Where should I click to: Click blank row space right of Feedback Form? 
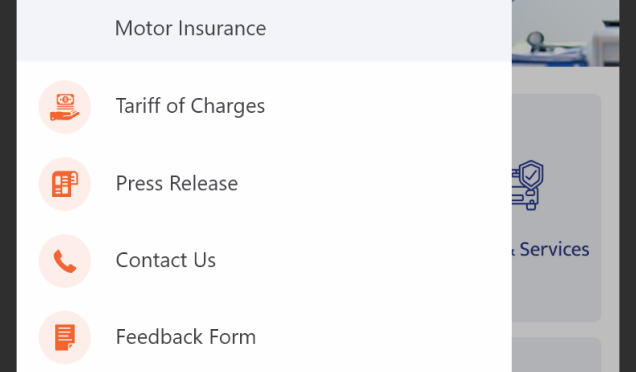tap(381, 338)
